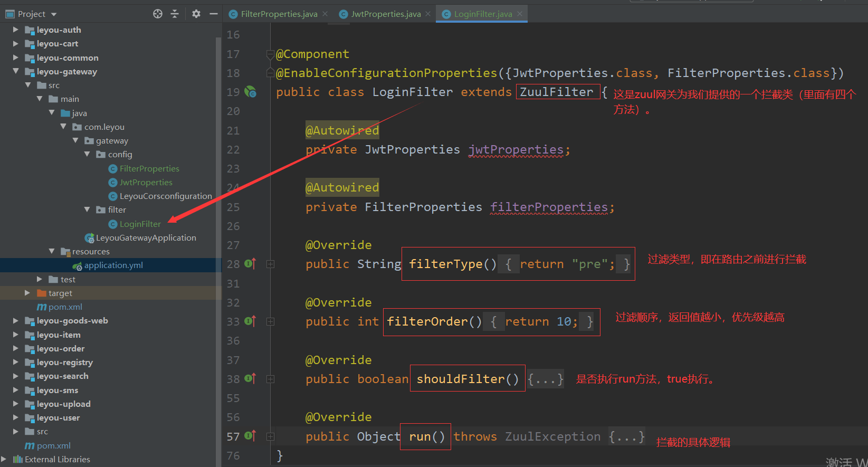The image size is (868, 467).
Task: Expand the root src folder
Action: click(15, 431)
